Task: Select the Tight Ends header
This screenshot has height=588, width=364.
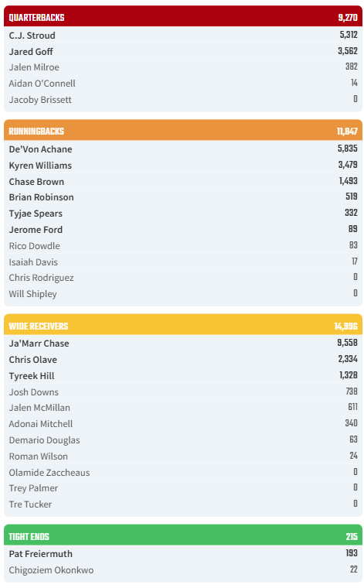Action: coord(183,535)
